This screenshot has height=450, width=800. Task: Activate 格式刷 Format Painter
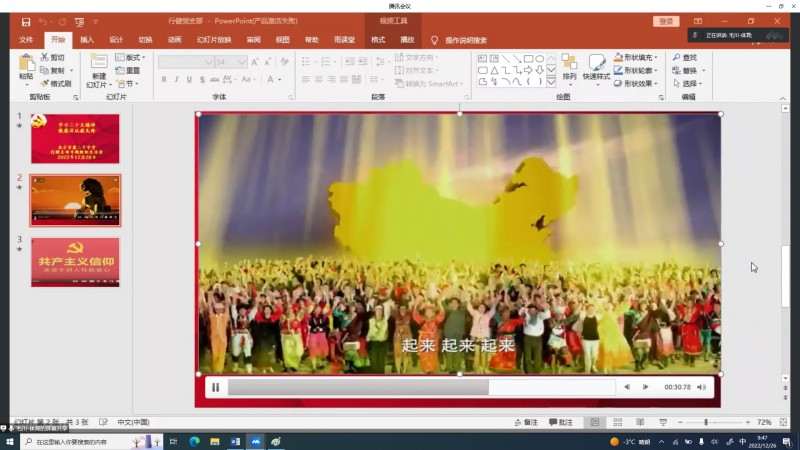coord(56,83)
